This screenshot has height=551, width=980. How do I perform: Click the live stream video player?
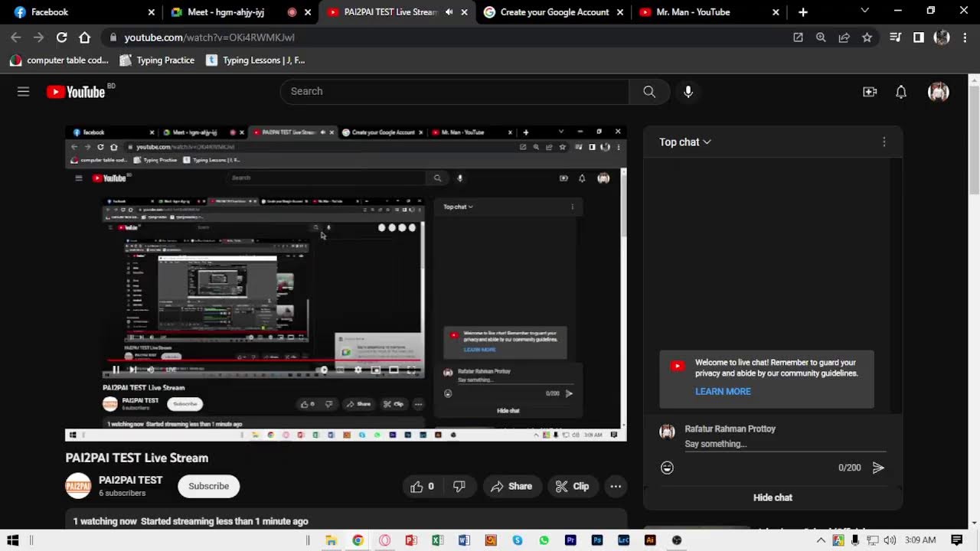point(346,283)
